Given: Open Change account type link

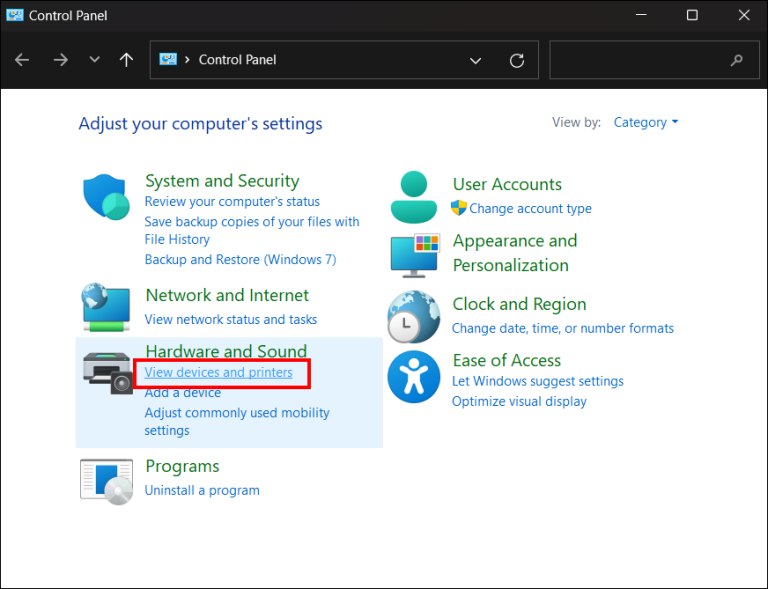Looking at the screenshot, I should coord(530,209).
